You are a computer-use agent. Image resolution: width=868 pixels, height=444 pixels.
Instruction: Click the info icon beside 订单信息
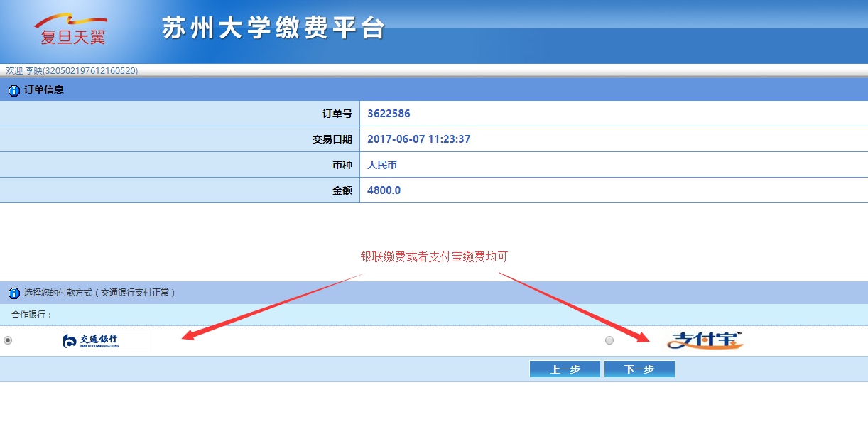[13, 90]
